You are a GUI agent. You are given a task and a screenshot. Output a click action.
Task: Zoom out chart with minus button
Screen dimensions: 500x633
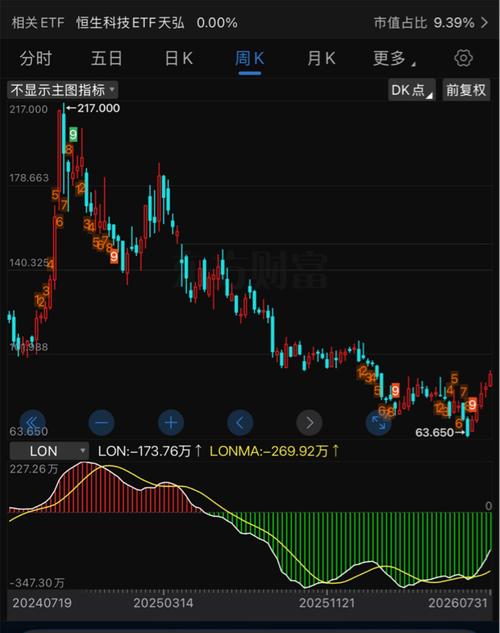[101, 423]
